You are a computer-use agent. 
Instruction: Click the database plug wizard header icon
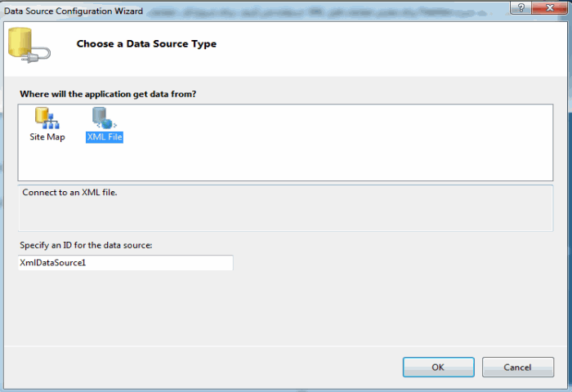click(x=29, y=45)
